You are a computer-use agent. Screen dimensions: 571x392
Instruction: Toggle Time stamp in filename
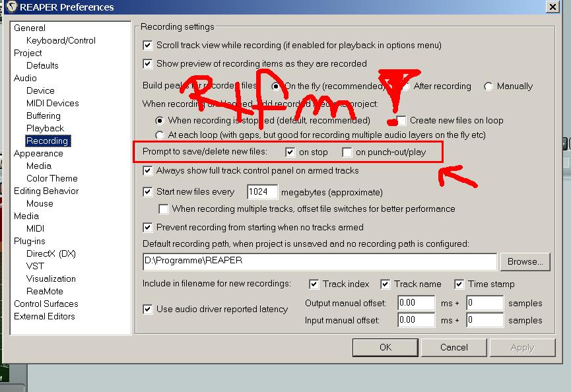pos(459,284)
